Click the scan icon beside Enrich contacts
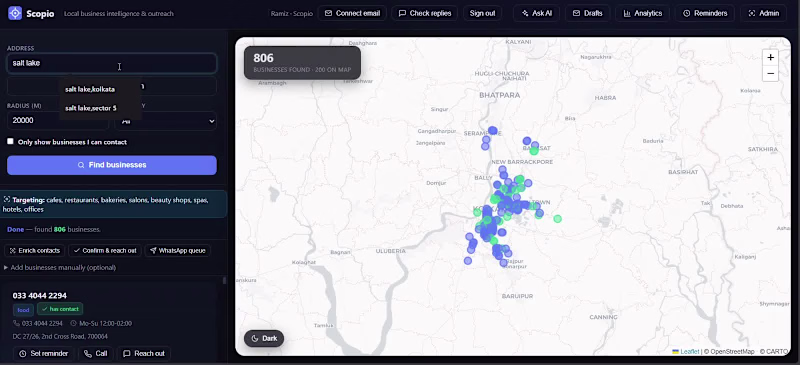 [13, 251]
